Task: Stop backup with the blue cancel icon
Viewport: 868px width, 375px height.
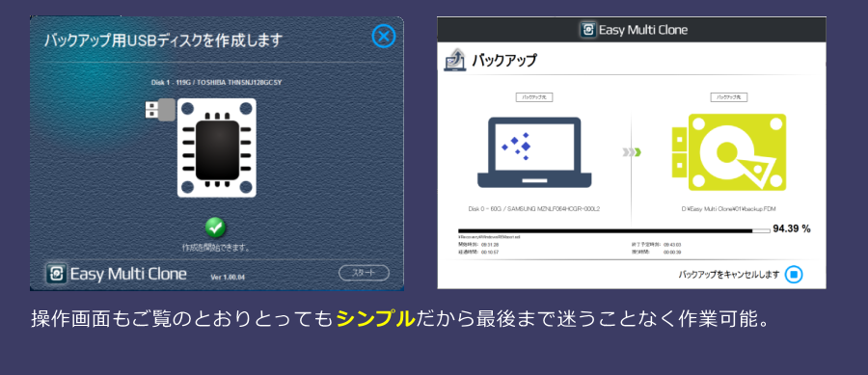Action: [794, 275]
